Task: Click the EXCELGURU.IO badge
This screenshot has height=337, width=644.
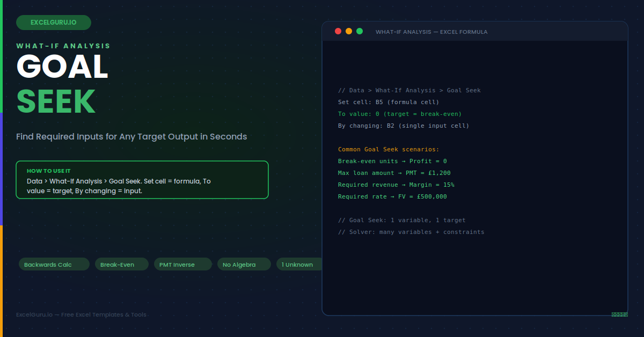Action: [x=54, y=23]
